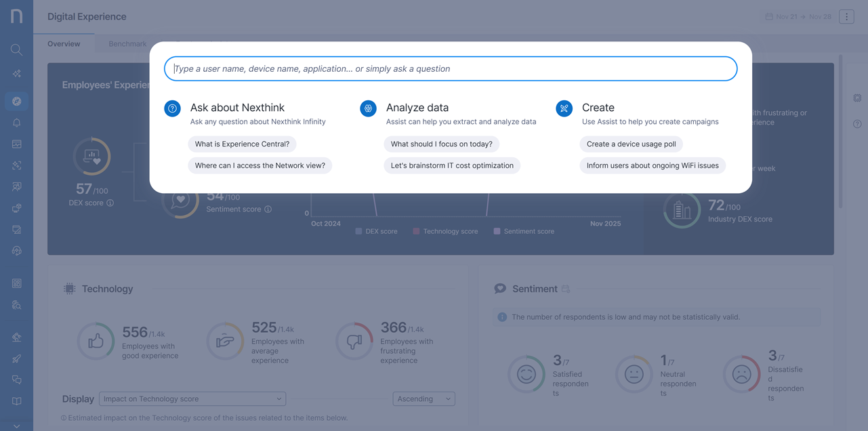Open the search magnifier in the sidebar

[x=16, y=49]
